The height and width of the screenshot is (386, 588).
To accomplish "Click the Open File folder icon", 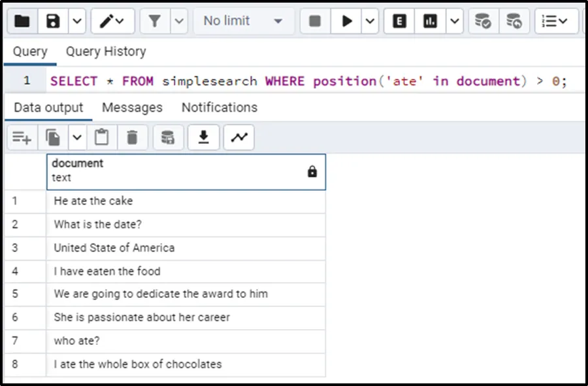I will [22, 22].
